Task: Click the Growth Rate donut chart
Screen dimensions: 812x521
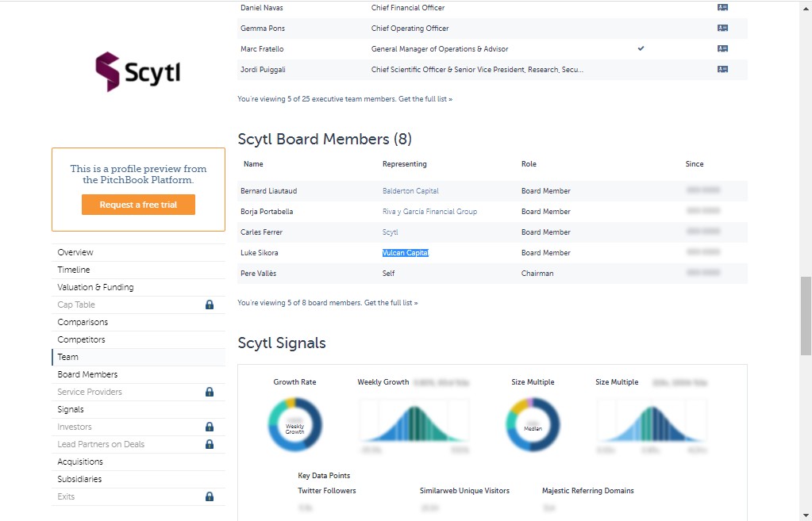Action: coord(294,424)
